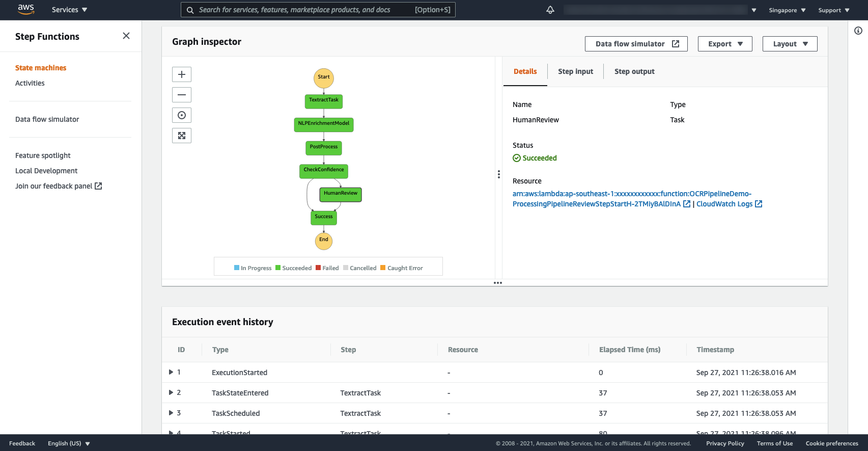Open the Privacy Policy link
868x451 pixels.
(x=725, y=443)
